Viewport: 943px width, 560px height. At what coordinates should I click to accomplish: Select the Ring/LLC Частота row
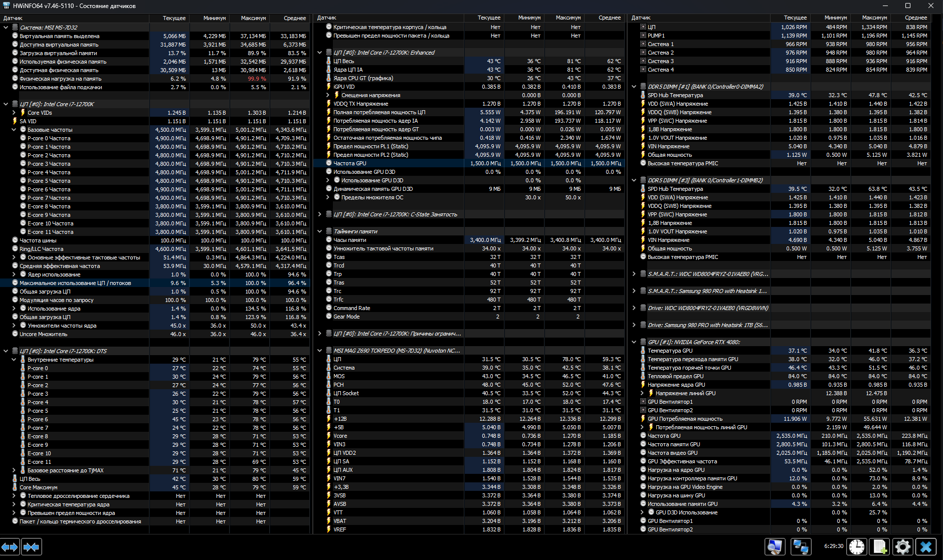155,249
